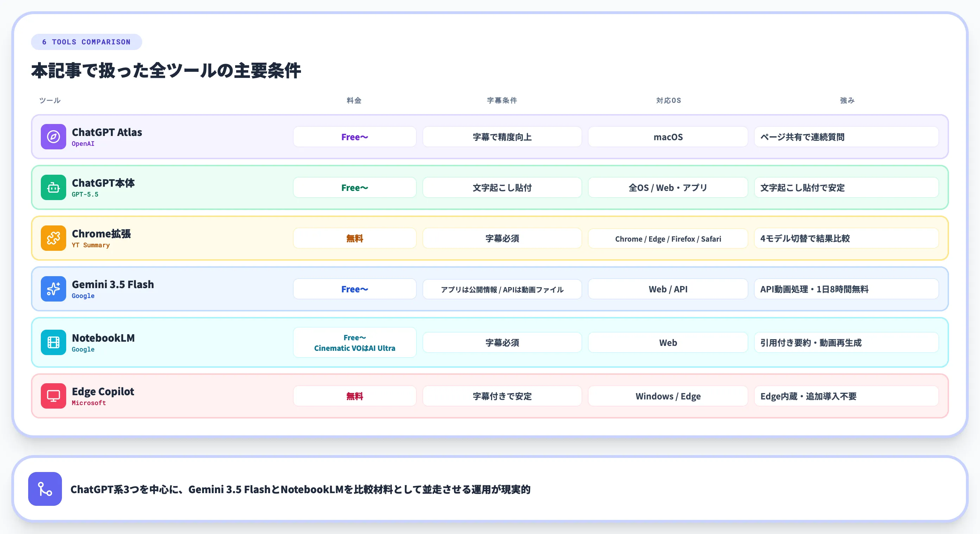Click the 字幕で精度向上 cell

pos(502,137)
